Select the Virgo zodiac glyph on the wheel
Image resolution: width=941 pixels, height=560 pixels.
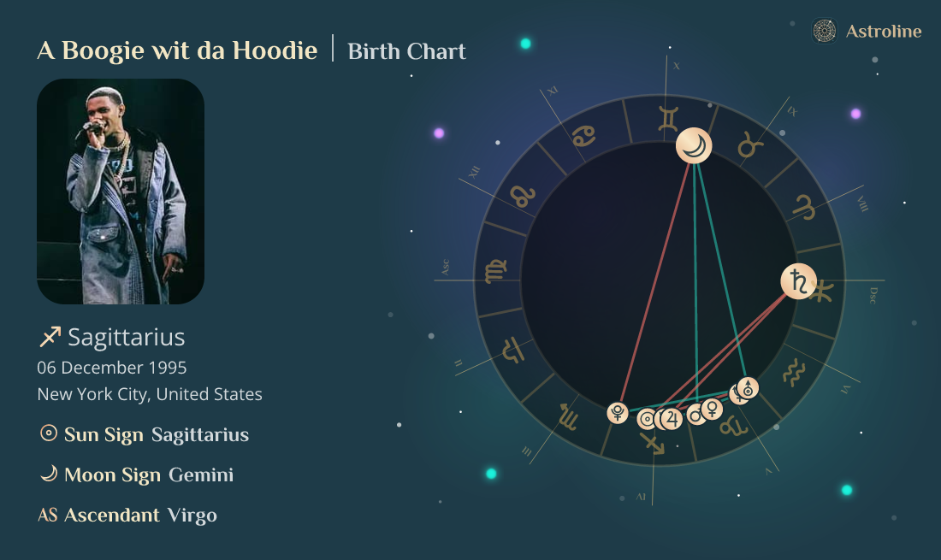[495, 273]
